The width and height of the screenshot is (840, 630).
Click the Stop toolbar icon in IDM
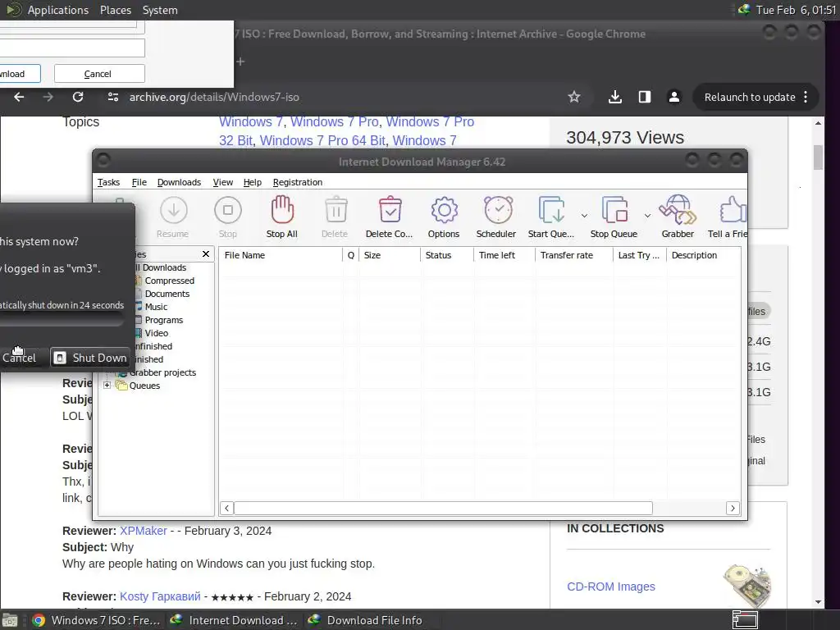coord(228,211)
